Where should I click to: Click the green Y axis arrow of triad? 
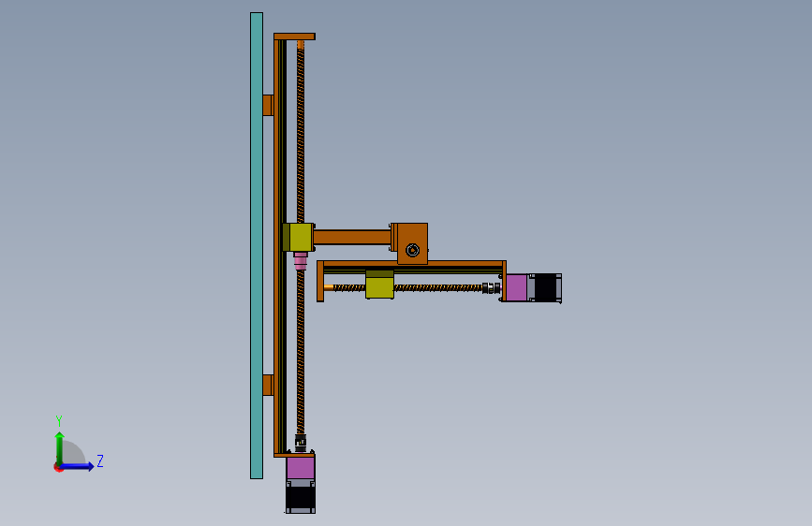[x=60, y=447]
